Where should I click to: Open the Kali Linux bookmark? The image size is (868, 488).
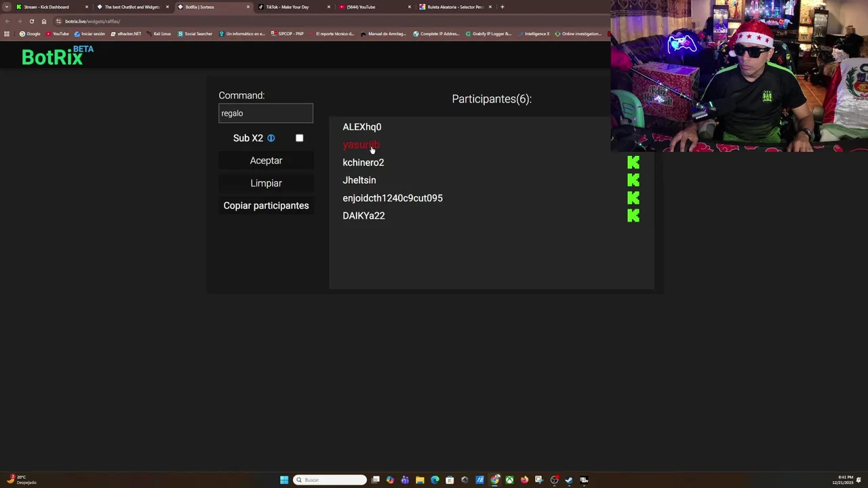point(159,34)
